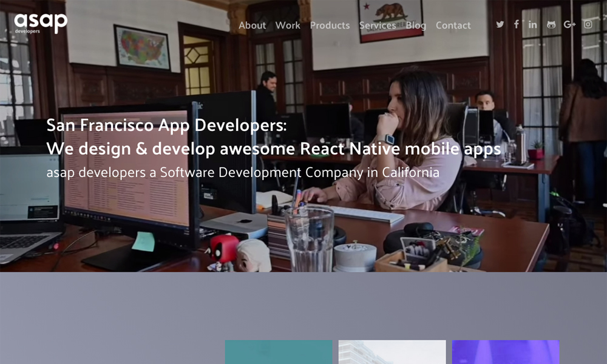The width and height of the screenshot is (607, 364).
Task: Open the Work menu item
Action: 288,25
